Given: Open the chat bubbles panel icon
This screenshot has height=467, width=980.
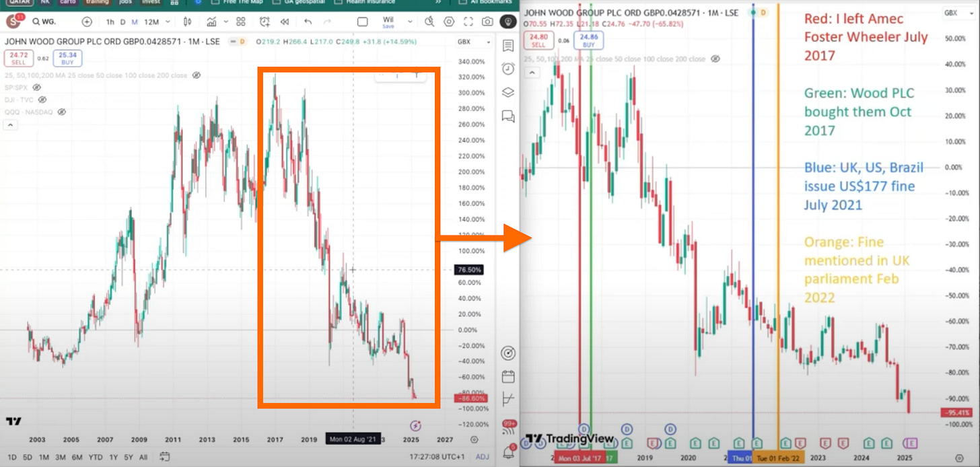Looking at the screenshot, I should point(508,116).
